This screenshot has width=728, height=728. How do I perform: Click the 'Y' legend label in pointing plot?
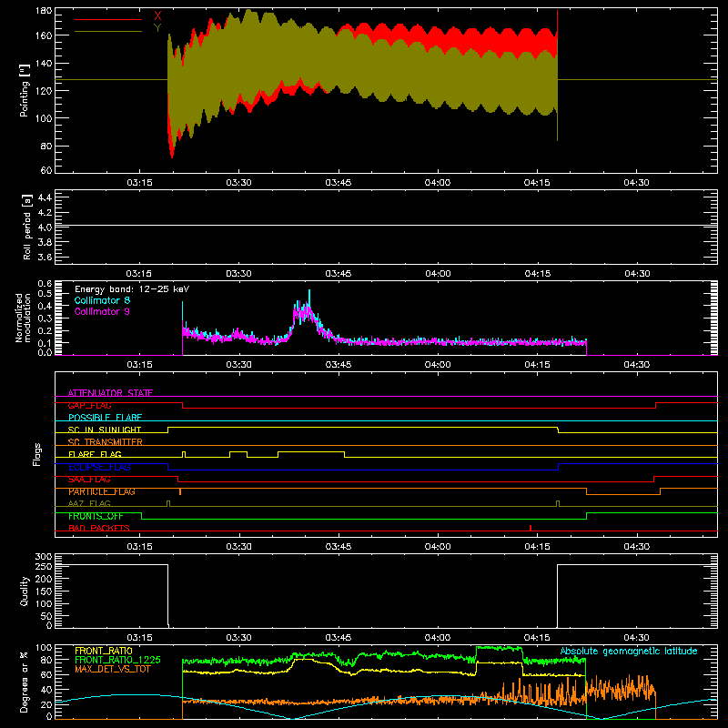[157, 28]
